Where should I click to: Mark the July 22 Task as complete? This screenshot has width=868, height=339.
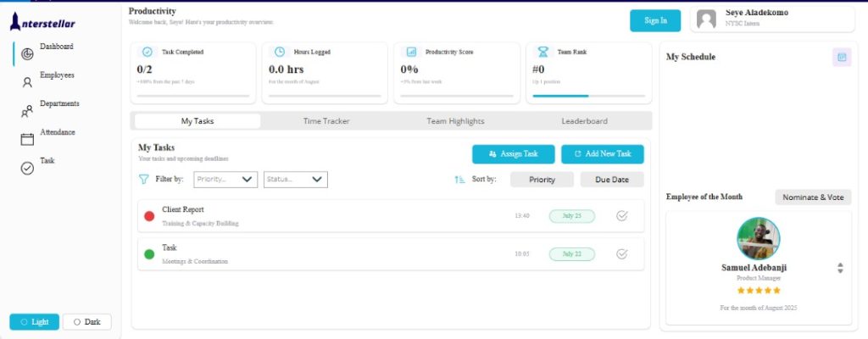click(x=621, y=253)
